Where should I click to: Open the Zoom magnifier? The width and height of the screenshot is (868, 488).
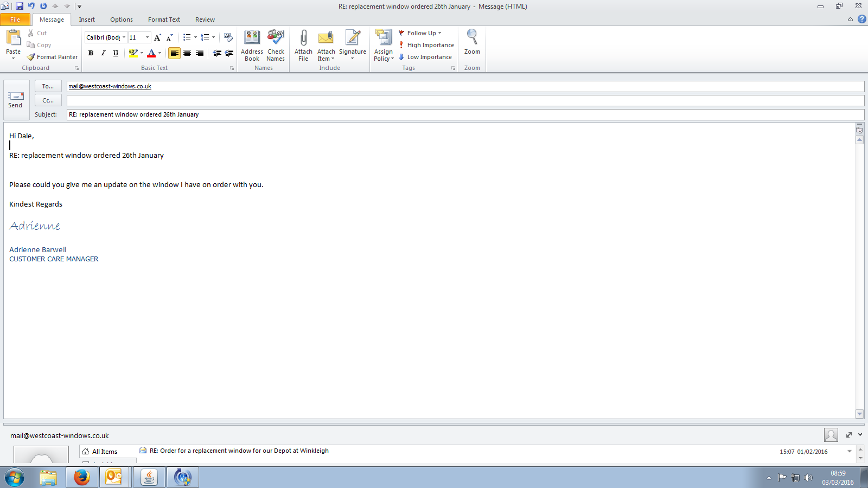tap(472, 42)
